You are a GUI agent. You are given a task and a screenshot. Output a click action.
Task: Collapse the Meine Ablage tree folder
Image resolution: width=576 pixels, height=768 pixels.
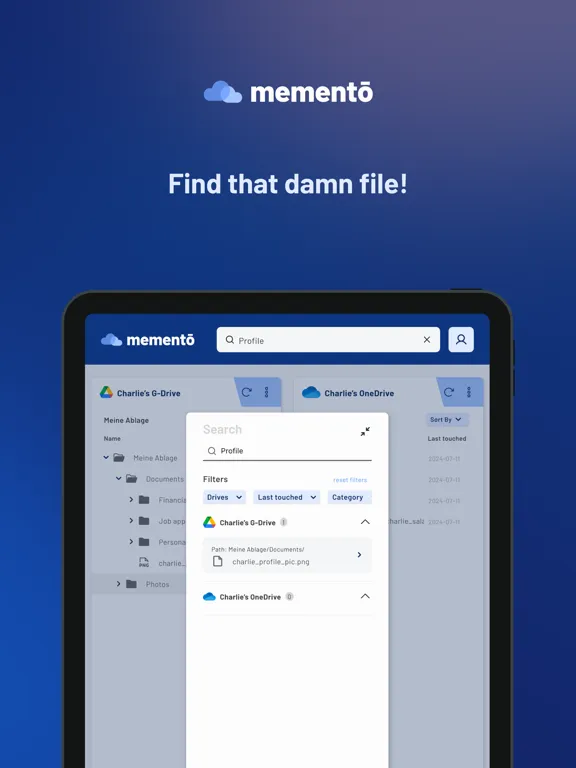106,457
